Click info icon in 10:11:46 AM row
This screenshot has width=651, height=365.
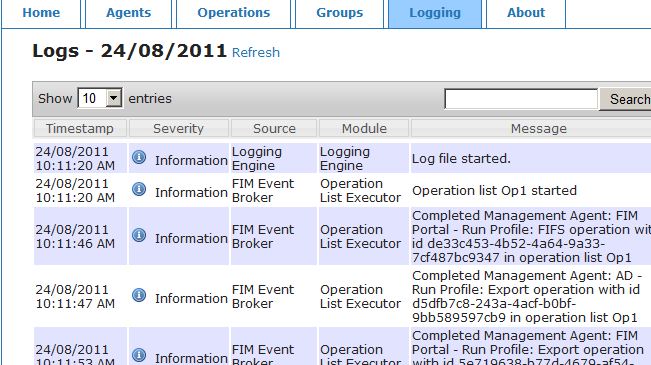tap(139, 235)
